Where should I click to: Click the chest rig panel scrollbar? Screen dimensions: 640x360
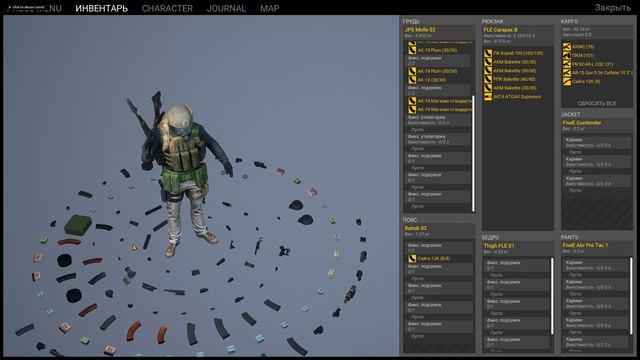pyautogui.click(x=473, y=153)
